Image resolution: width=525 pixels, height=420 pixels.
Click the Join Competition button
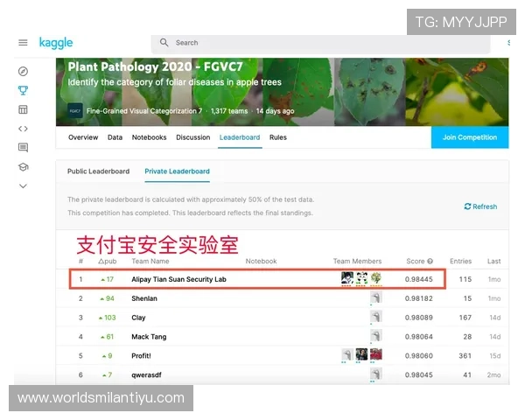click(x=470, y=137)
